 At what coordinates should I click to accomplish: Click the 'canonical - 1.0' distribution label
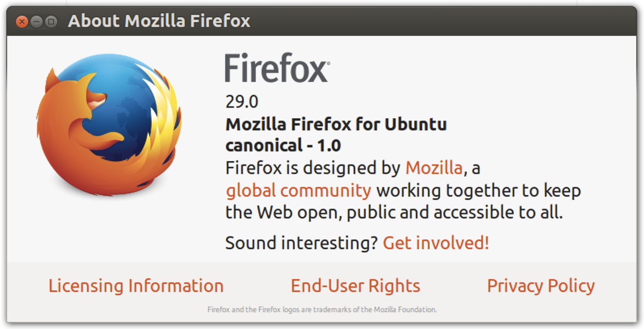point(283,146)
